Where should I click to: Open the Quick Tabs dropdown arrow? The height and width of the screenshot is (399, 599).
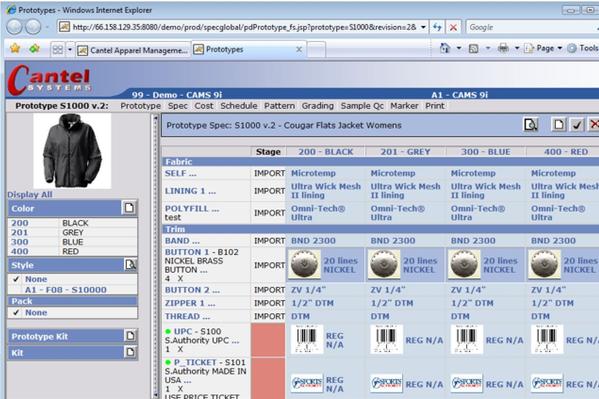coord(70,50)
